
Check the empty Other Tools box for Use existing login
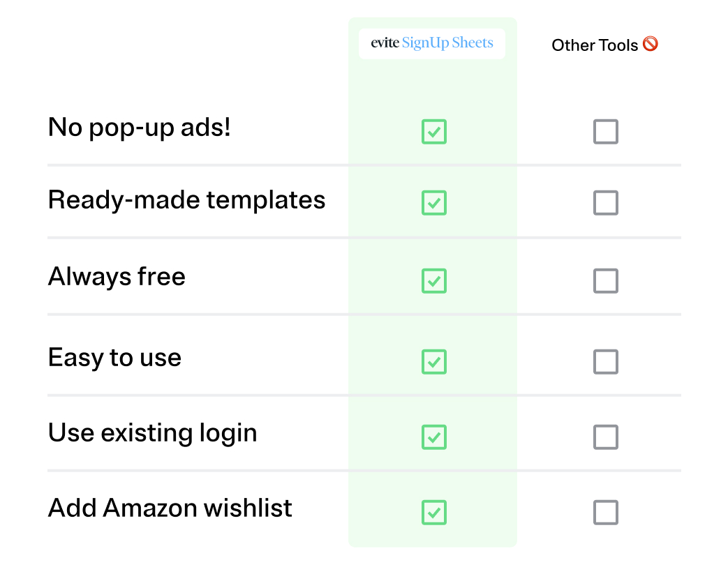click(606, 437)
